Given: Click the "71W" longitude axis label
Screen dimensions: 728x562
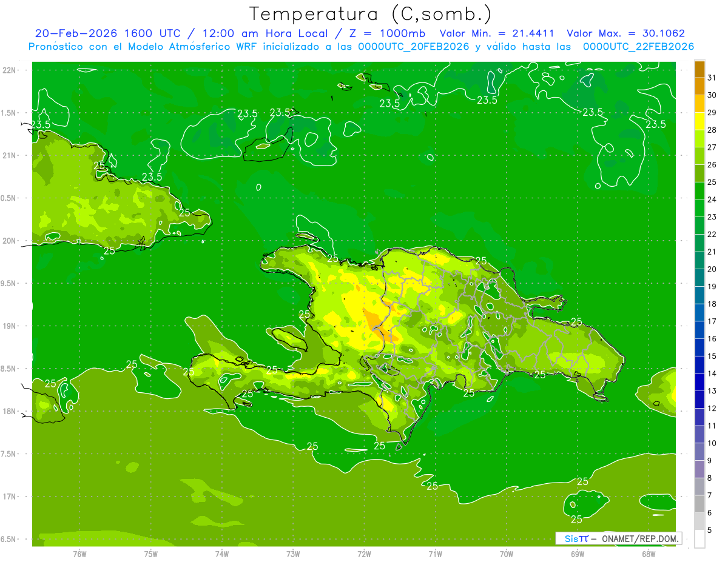Looking at the screenshot, I should [x=435, y=554].
